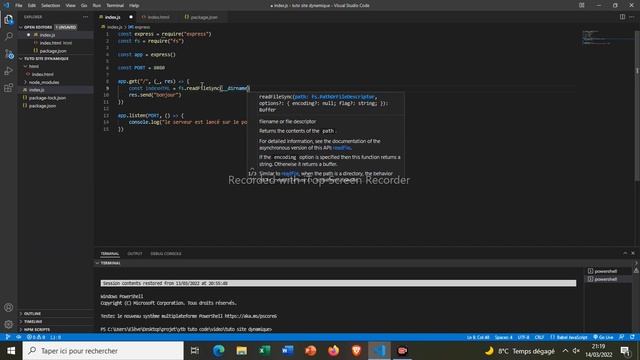Click the Go Live status bar button
Viewport: 640px width, 360px height.
[x=603, y=337]
